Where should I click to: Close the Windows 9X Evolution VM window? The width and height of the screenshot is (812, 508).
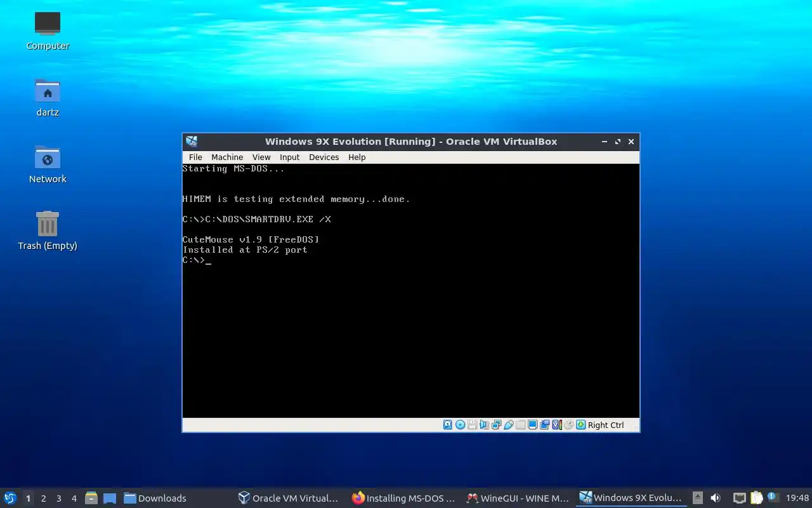pos(631,142)
